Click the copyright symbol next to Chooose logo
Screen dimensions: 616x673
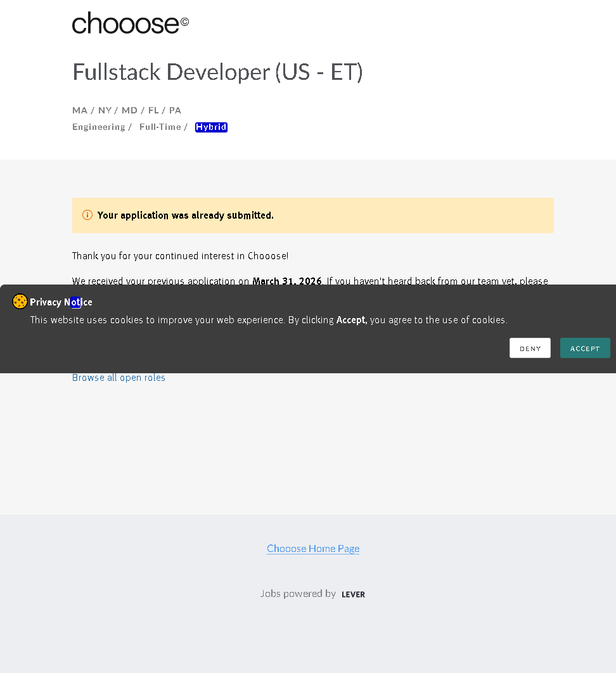point(184,22)
